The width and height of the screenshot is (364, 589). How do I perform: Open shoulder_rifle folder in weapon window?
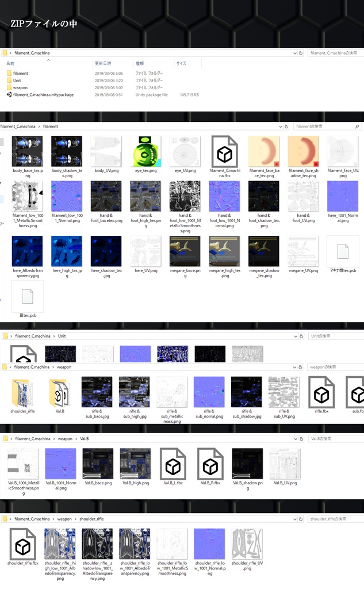coord(22,396)
